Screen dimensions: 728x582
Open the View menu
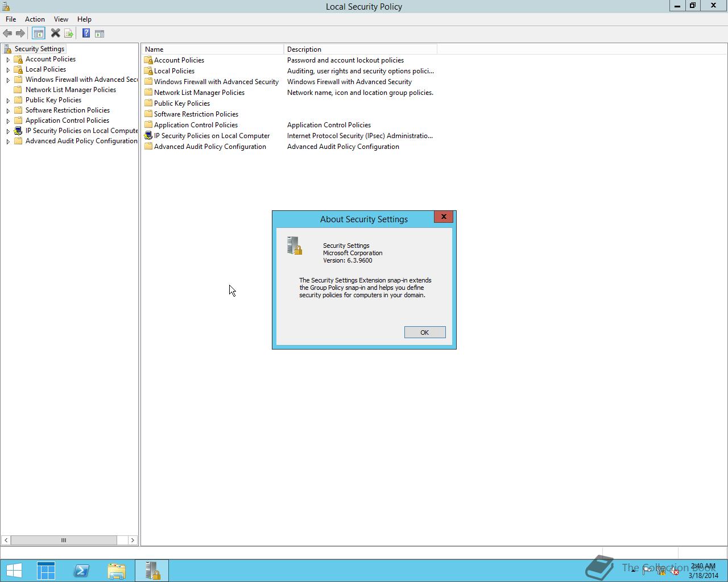pyautogui.click(x=61, y=19)
